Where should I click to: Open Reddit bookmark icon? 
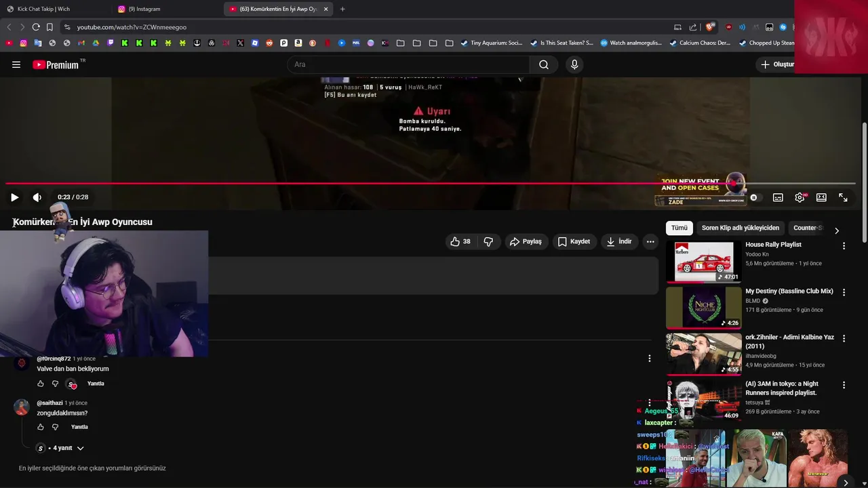tap(269, 43)
